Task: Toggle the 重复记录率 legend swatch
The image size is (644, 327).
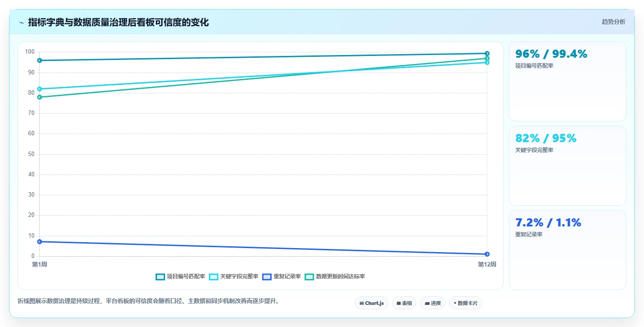Action: coord(266,276)
